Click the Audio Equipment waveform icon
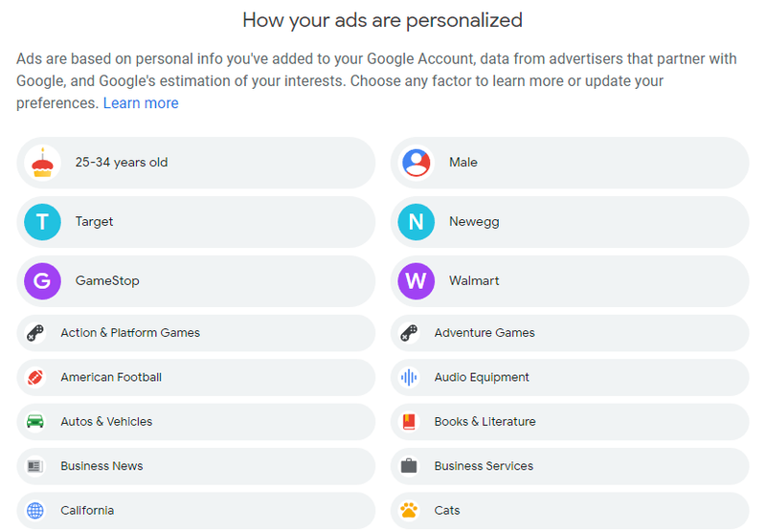The image size is (766, 532). [x=409, y=377]
